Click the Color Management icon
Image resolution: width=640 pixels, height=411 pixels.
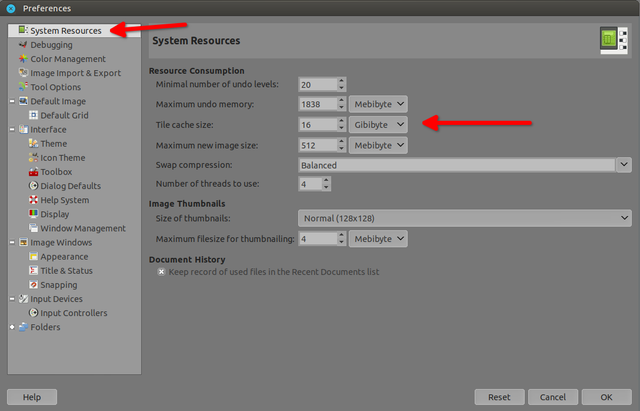[23, 59]
